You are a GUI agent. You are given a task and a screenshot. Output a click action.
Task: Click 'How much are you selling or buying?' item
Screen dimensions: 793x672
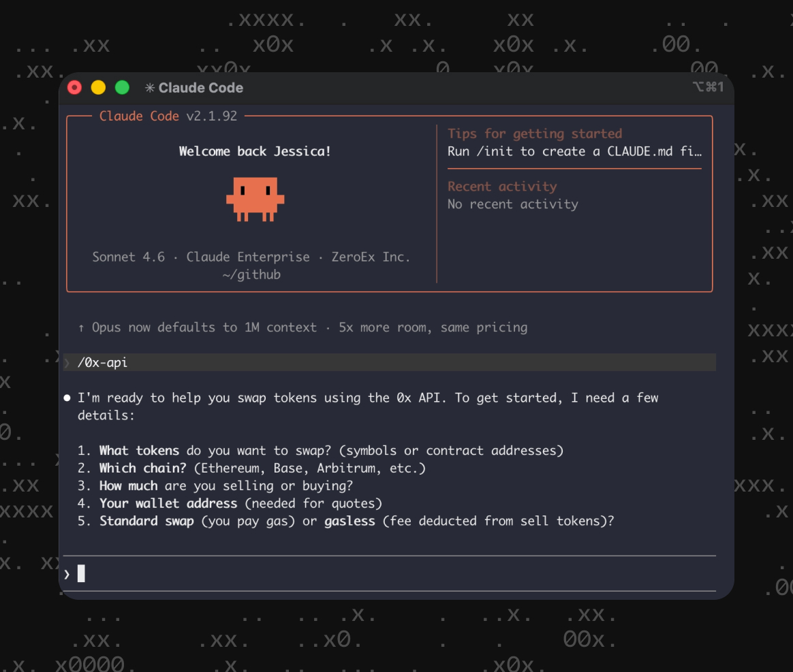click(215, 486)
